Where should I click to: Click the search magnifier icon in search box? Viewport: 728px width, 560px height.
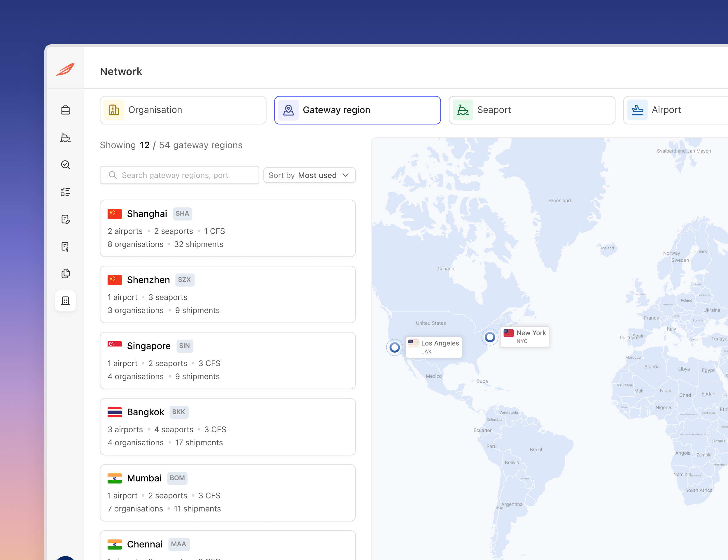(x=113, y=175)
